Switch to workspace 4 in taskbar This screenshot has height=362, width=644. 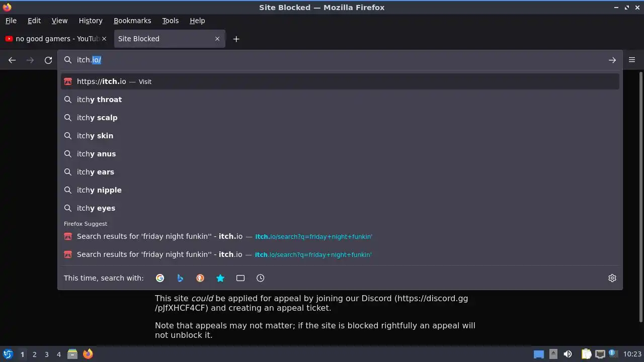click(x=58, y=354)
